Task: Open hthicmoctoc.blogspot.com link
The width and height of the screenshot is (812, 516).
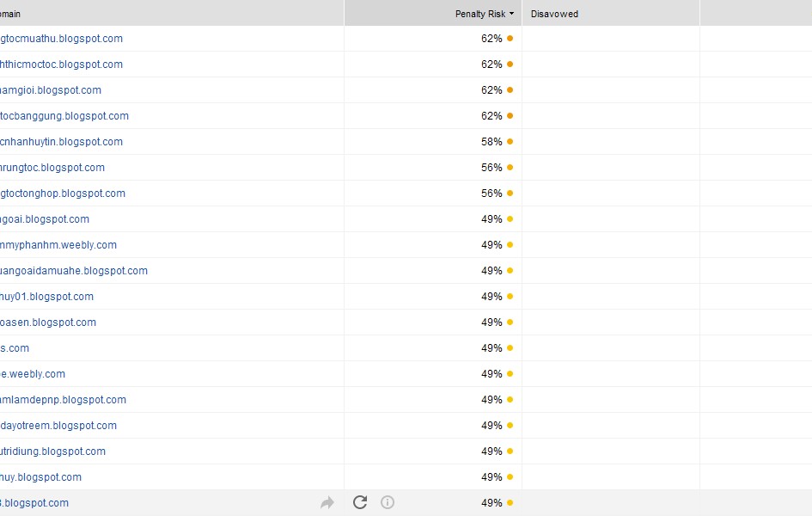Action: click(62, 64)
